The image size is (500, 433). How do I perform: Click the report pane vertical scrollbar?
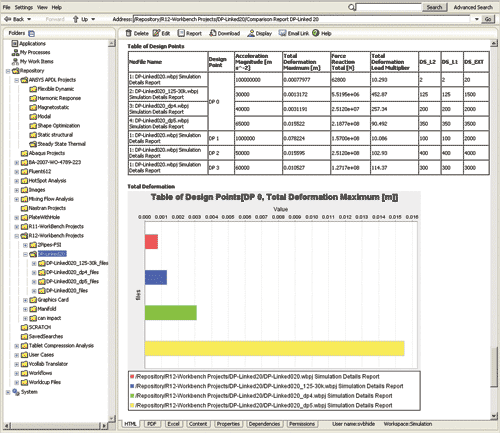point(494,367)
